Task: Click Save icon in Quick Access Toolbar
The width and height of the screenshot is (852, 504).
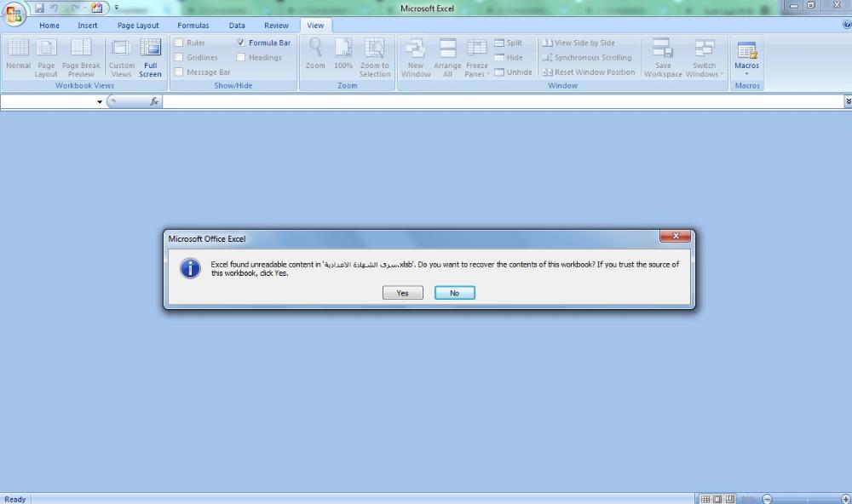Action: pos(40,8)
